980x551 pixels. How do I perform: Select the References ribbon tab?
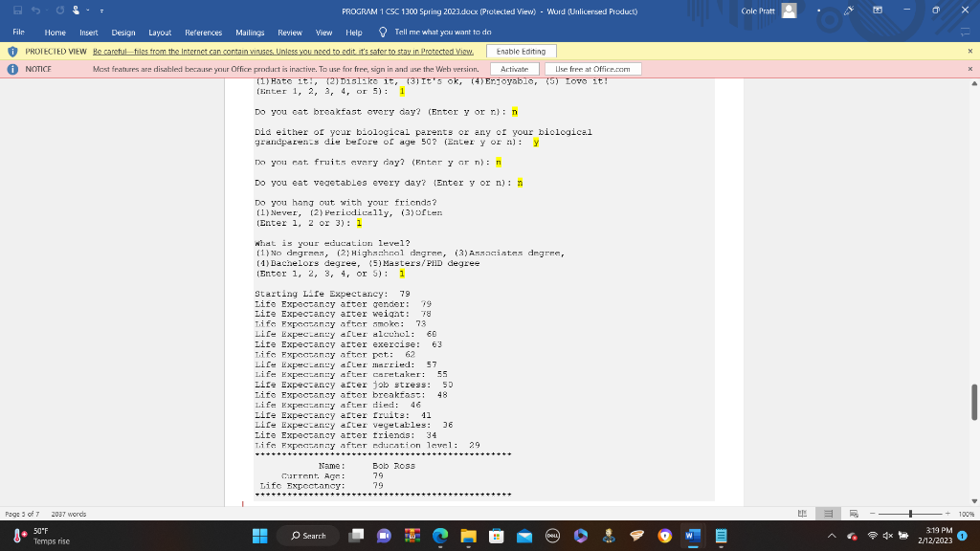click(203, 33)
